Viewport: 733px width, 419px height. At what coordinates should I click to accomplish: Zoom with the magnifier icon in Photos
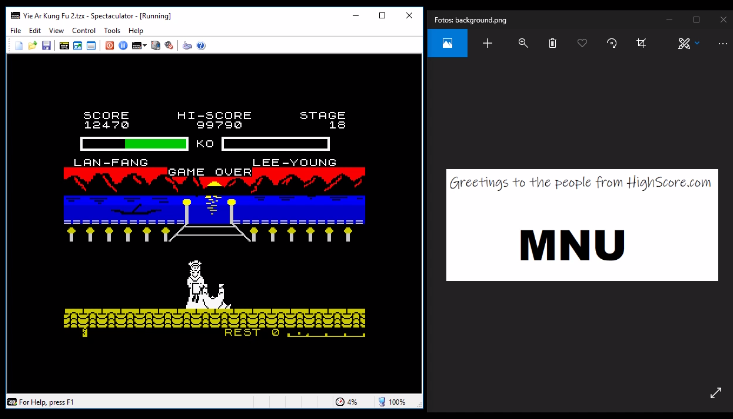[x=523, y=43]
